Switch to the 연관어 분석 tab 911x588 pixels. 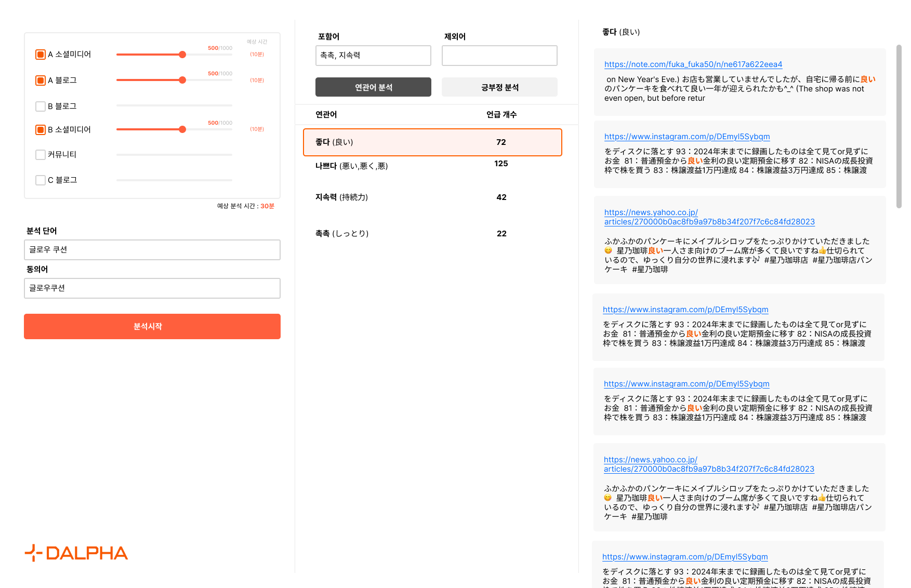click(373, 87)
